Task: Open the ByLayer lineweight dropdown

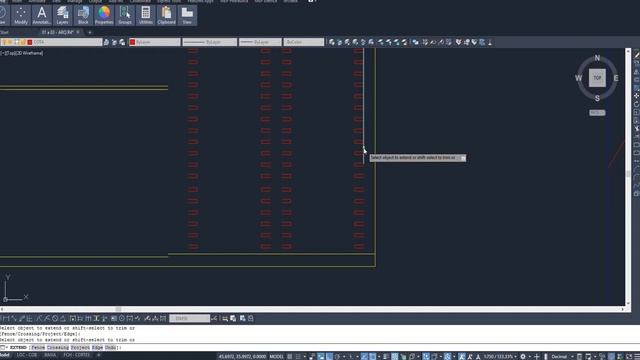Action: click(260, 42)
